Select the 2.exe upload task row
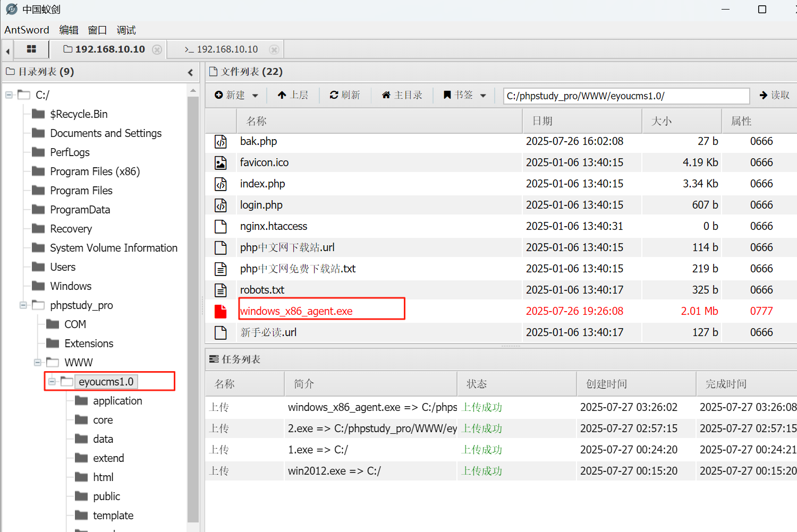Viewport: 797px width, 532px height. pos(501,428)
